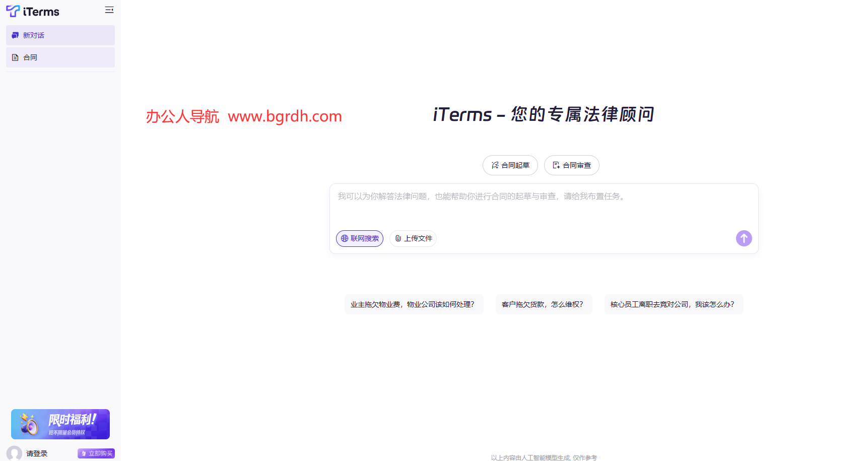Toggle the 联网搜索 web search option

[x=359, y=238]
